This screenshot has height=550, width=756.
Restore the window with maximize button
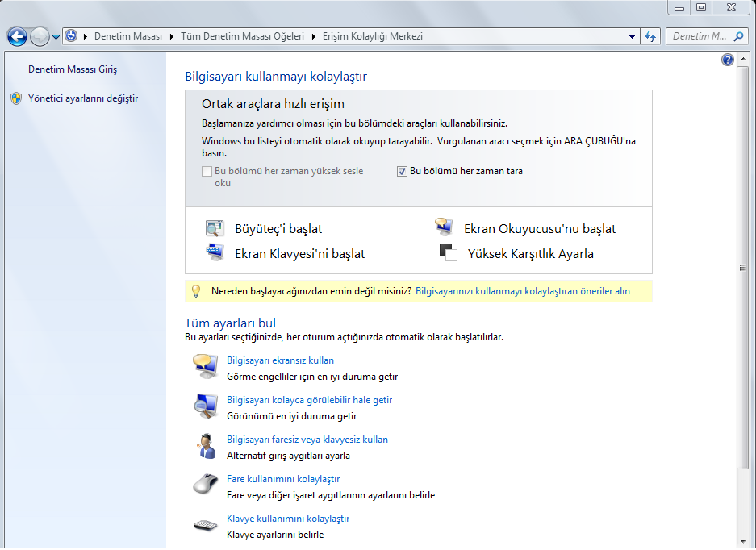click(x=701, y=7)
